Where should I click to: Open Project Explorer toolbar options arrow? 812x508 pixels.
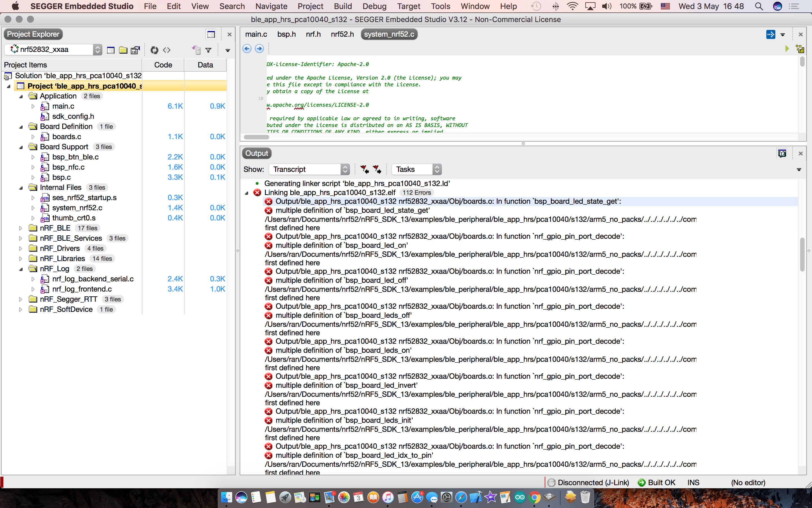coord(228,51)
